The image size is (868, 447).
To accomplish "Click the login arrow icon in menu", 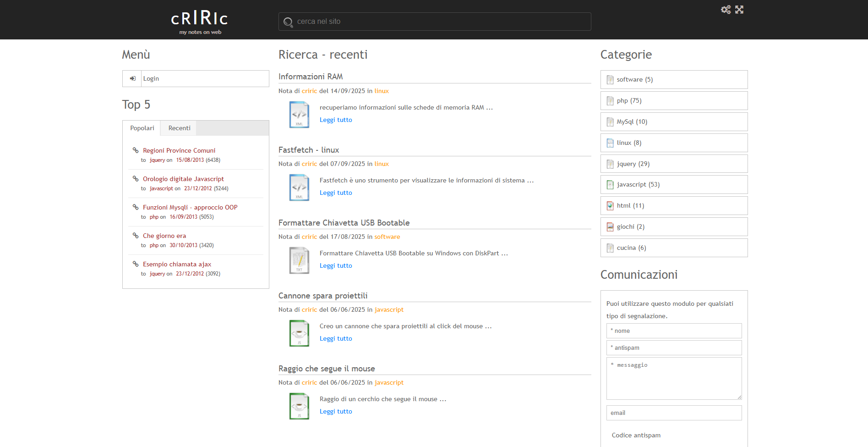I will 132,78.
